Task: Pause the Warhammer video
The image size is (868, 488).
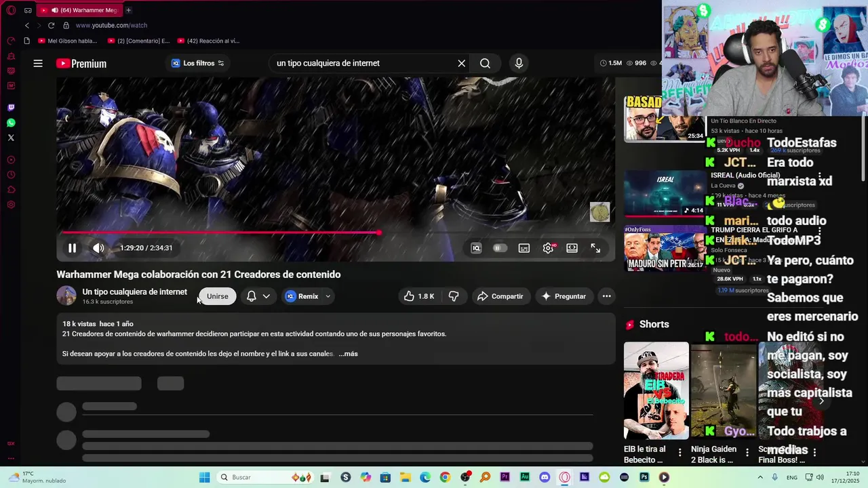Action: coord(72,248)
